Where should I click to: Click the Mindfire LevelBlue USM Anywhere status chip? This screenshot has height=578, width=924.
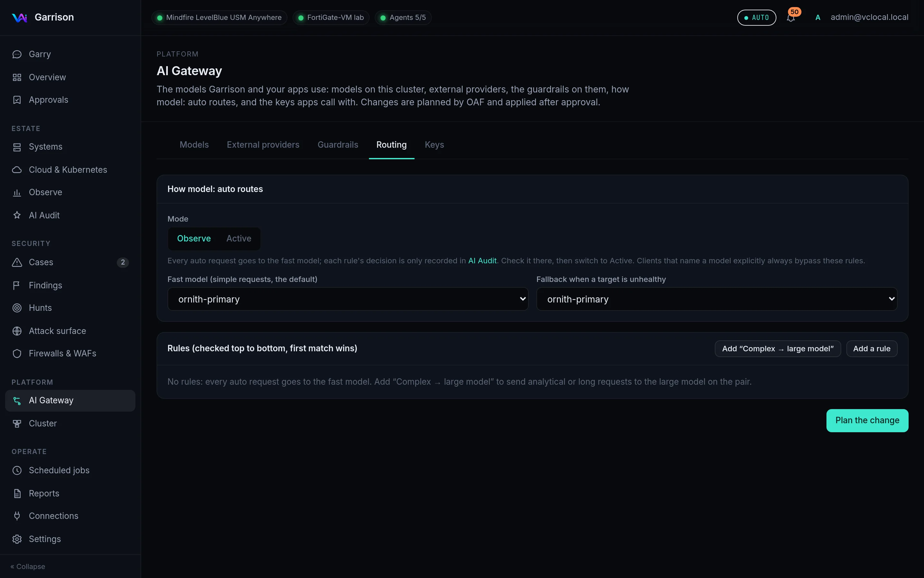[x=219, y=18]
